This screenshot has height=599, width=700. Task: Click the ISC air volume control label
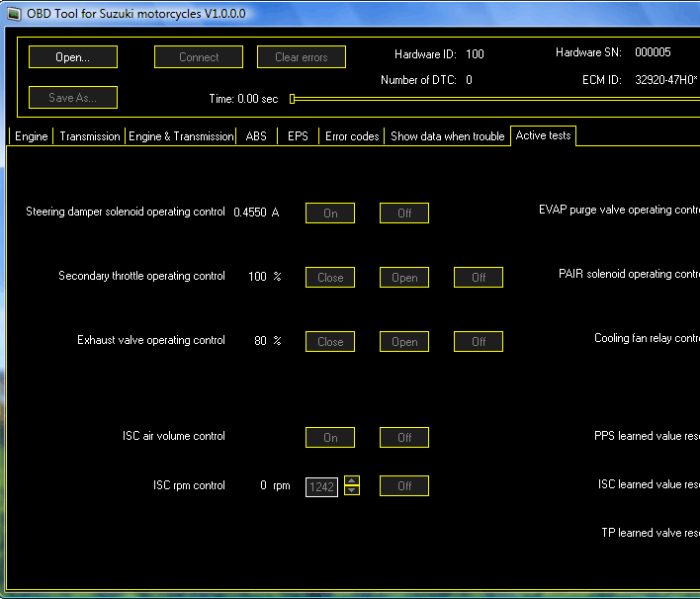point(174,436)
